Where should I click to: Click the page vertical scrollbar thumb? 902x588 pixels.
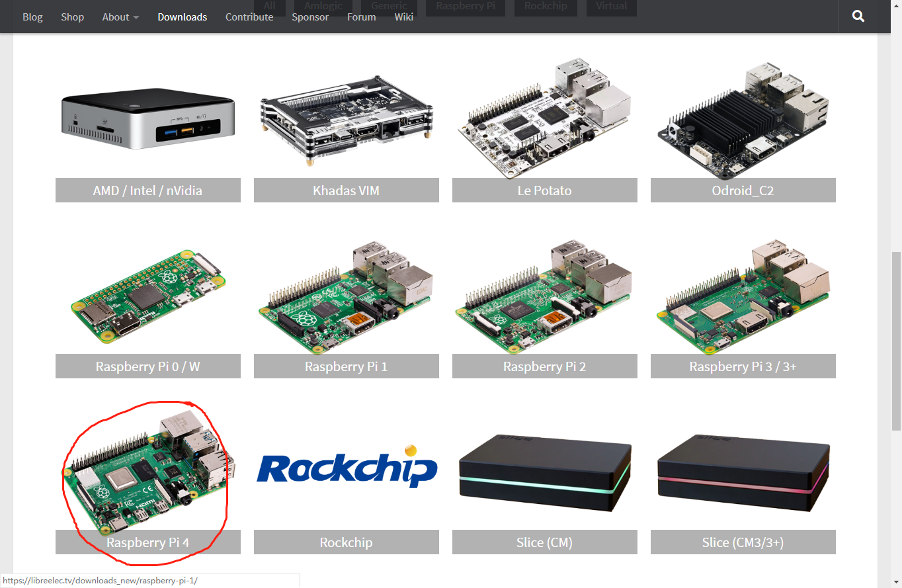click(x=896, y=341)
